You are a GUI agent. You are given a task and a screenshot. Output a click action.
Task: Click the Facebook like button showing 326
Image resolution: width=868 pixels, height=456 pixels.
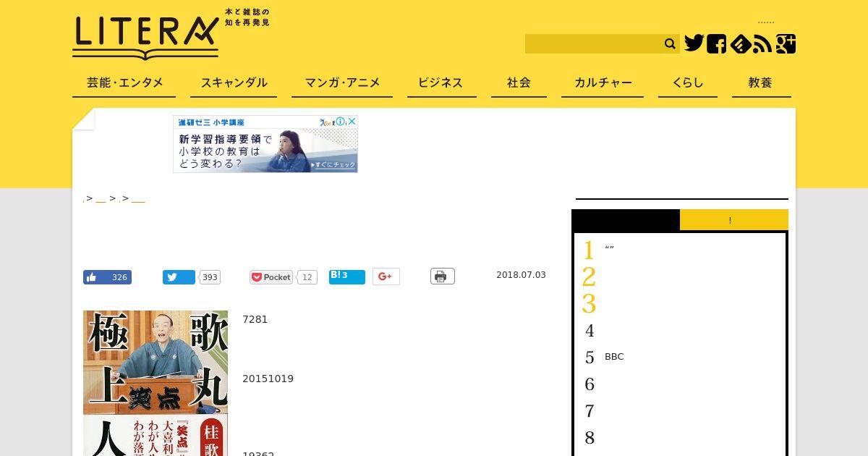[x=107, y=277]
